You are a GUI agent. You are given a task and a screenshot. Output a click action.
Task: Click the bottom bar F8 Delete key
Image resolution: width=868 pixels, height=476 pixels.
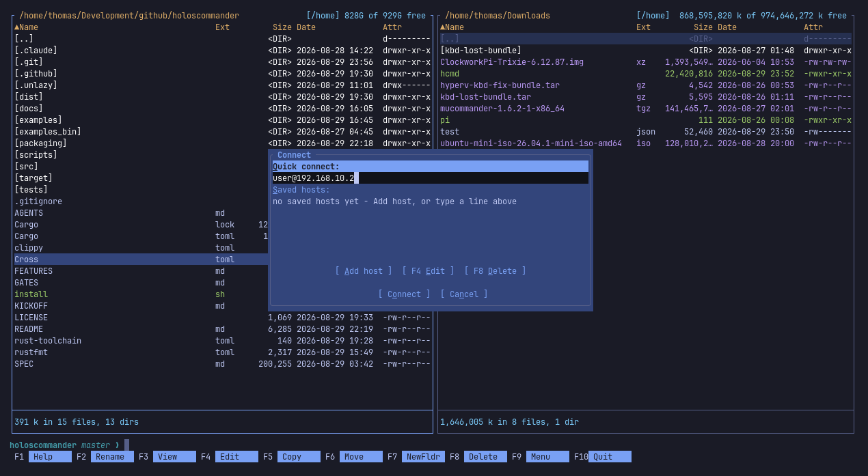pos(478,457)
